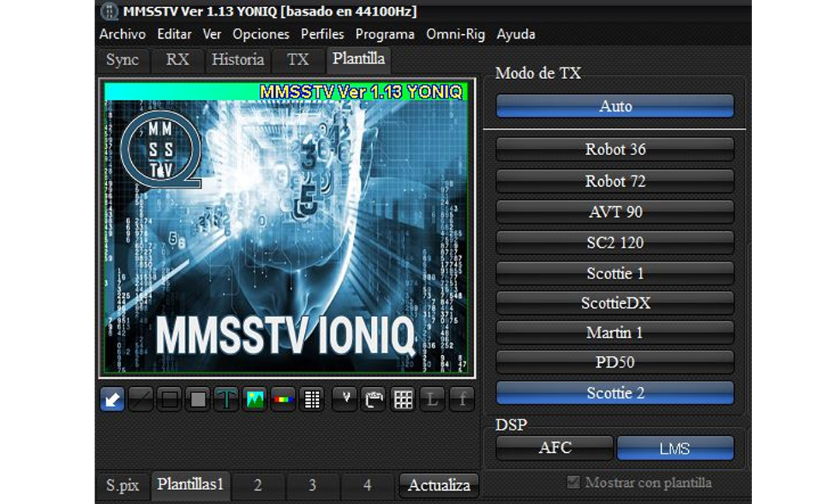Screen dimensions: 834x504
Task: Choose Robot 36 TX mode
Action: (615, 150)
